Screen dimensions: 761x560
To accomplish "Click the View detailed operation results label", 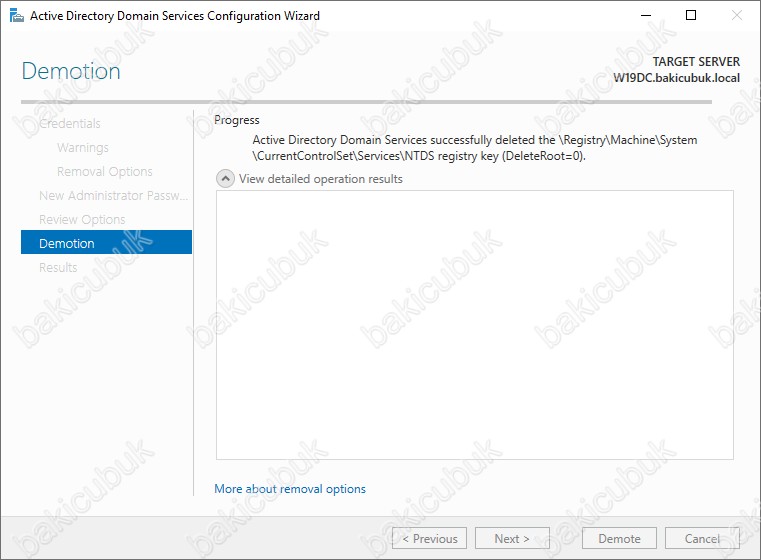I will point(321,179).
